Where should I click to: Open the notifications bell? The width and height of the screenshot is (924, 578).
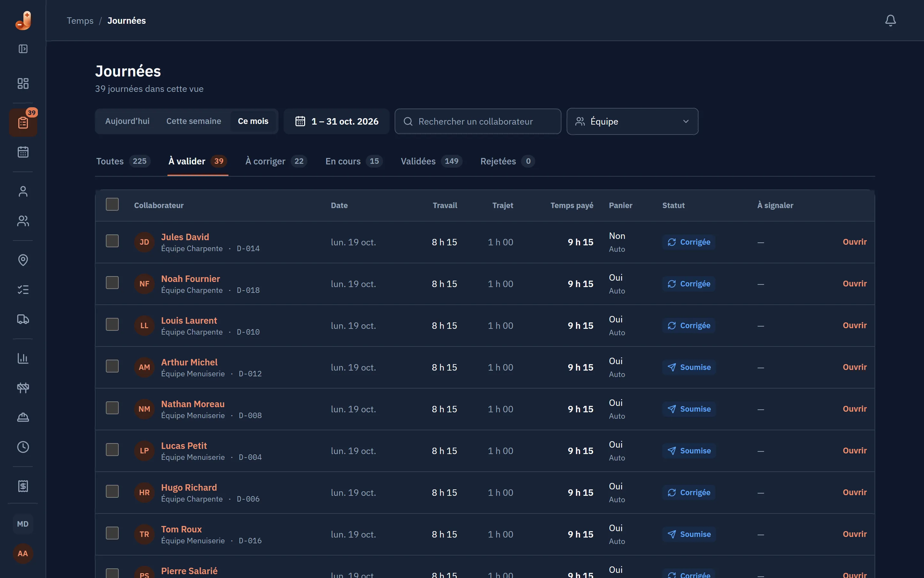890,20
